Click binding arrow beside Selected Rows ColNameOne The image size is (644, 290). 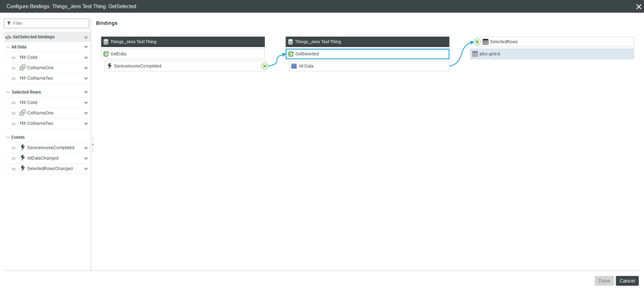tap(13, 113)
